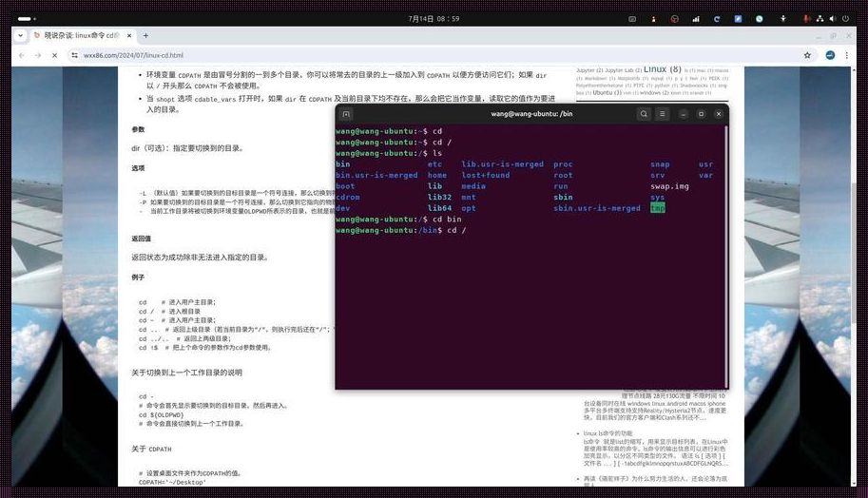Image resolution: width=868 pixels, height=498 pixels.
Task: Click the teal round tray icon
Action: [759, 19]
